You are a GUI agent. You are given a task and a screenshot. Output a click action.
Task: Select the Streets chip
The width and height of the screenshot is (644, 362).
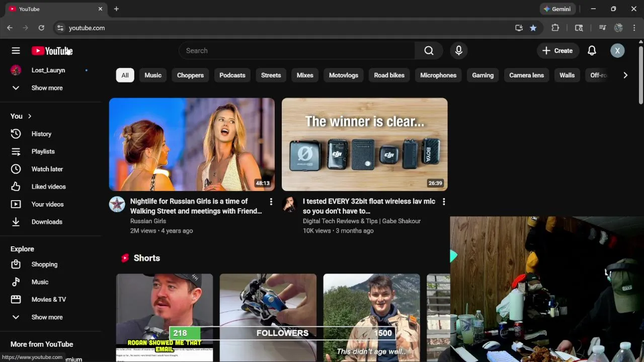point(271,75)
